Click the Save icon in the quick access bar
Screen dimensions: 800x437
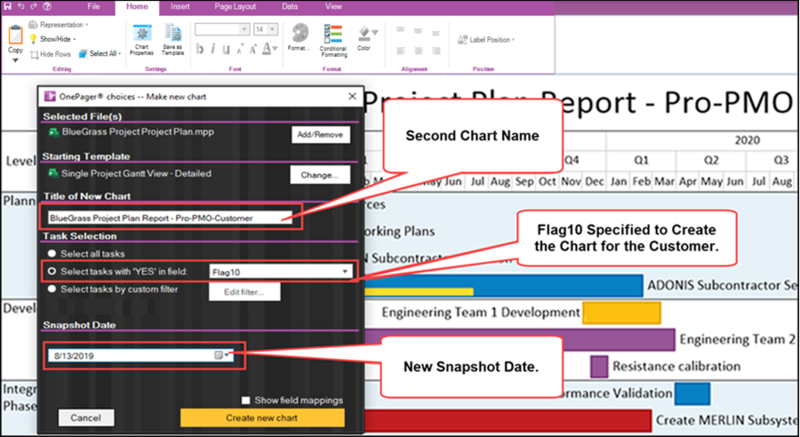pos(7,6)
